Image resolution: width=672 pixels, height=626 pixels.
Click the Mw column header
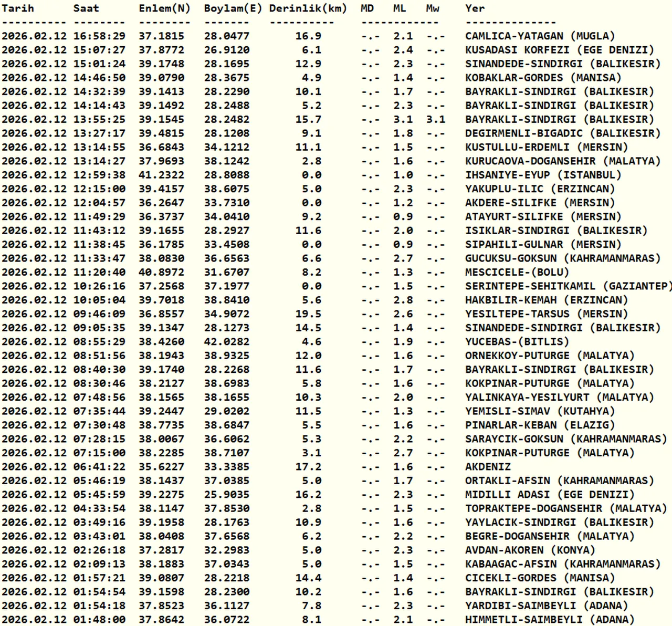click(x=433, y=8)
